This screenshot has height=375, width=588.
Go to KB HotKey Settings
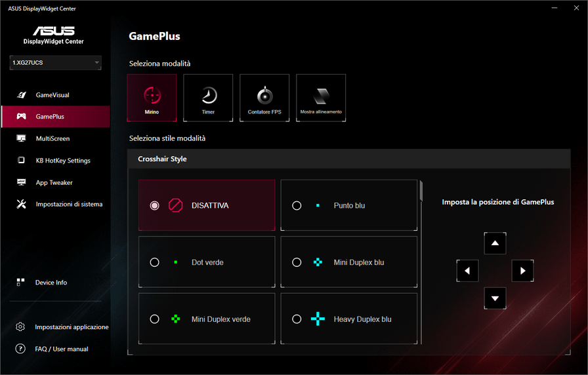coord(56,161)
